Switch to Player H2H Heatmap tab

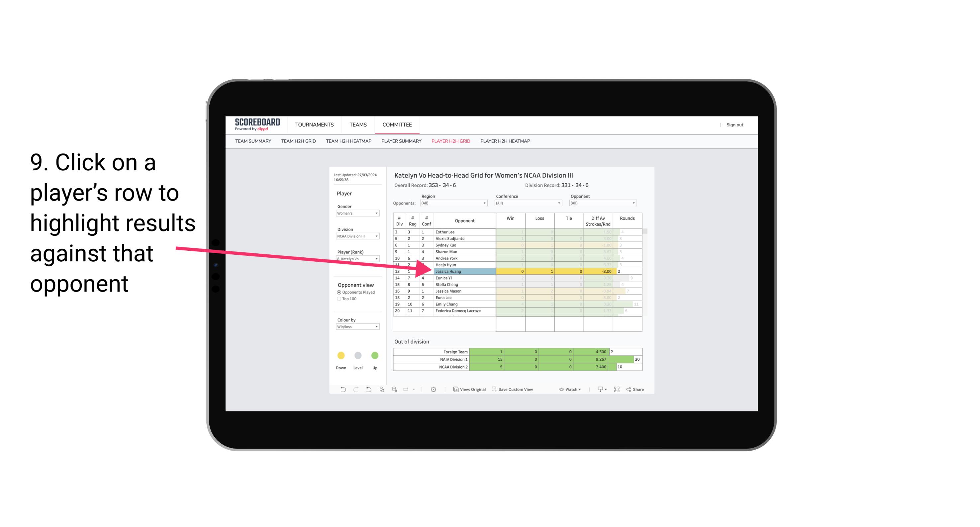[x=506, y=142]
